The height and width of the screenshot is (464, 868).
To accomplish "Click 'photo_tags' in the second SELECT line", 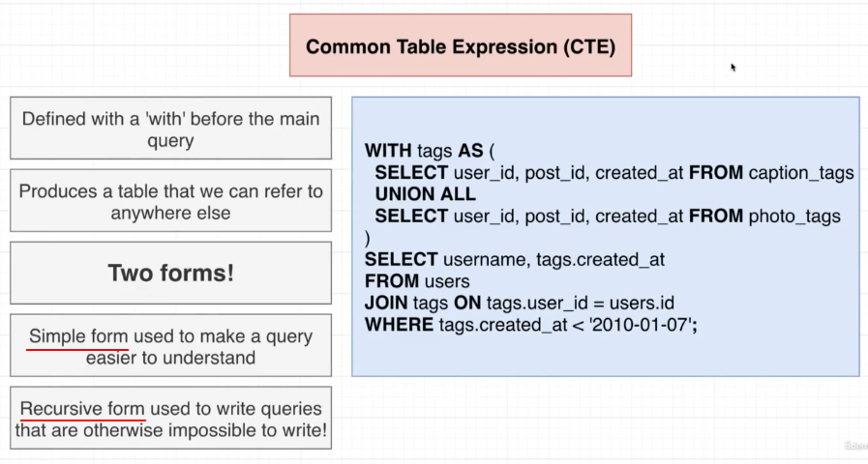I will tap(794, 216).
